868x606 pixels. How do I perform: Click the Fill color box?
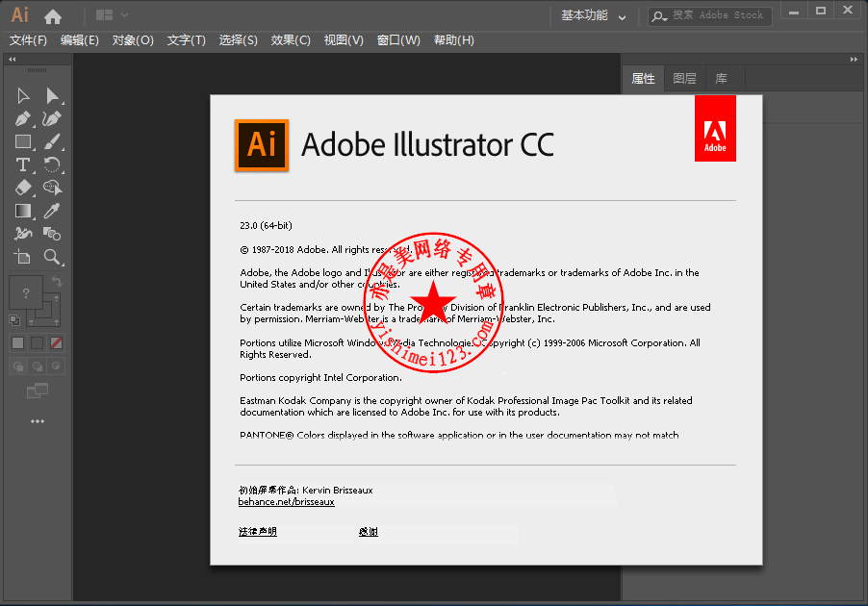coord(25,292)
